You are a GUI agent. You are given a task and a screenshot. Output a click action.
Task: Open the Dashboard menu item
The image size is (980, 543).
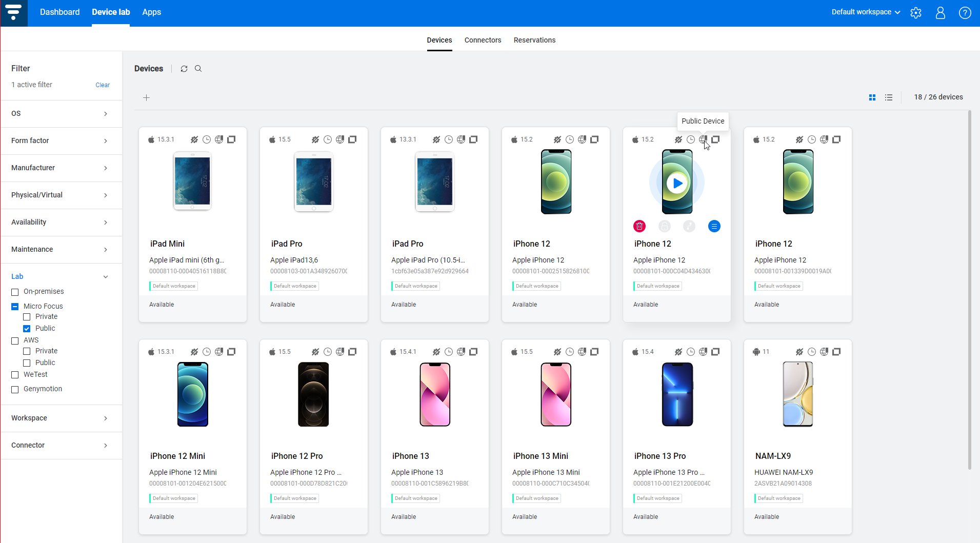[x=59, y=12]
